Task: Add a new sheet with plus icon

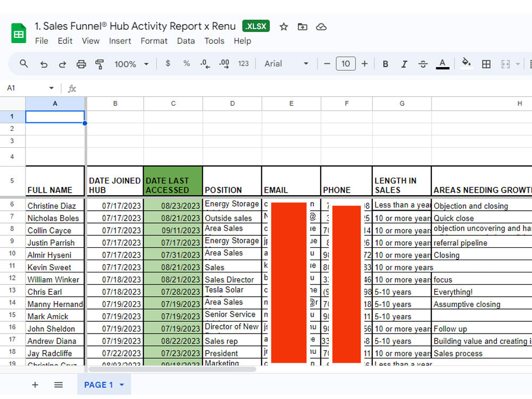Action: coord(35,385)
